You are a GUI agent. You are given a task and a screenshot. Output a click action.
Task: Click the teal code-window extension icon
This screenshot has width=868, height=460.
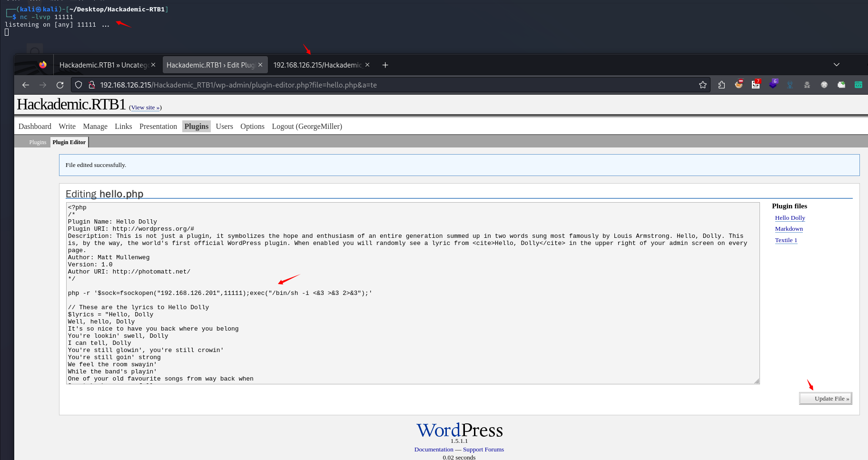point(858,85)
